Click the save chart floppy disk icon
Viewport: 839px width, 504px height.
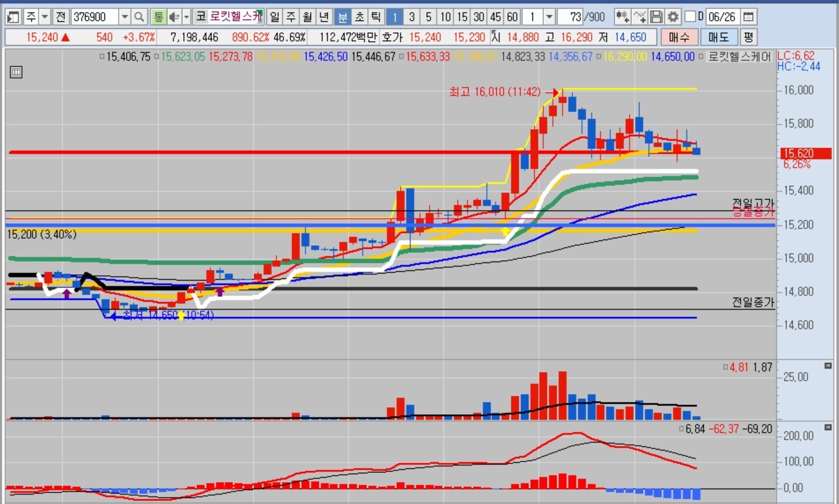[656, 16]
